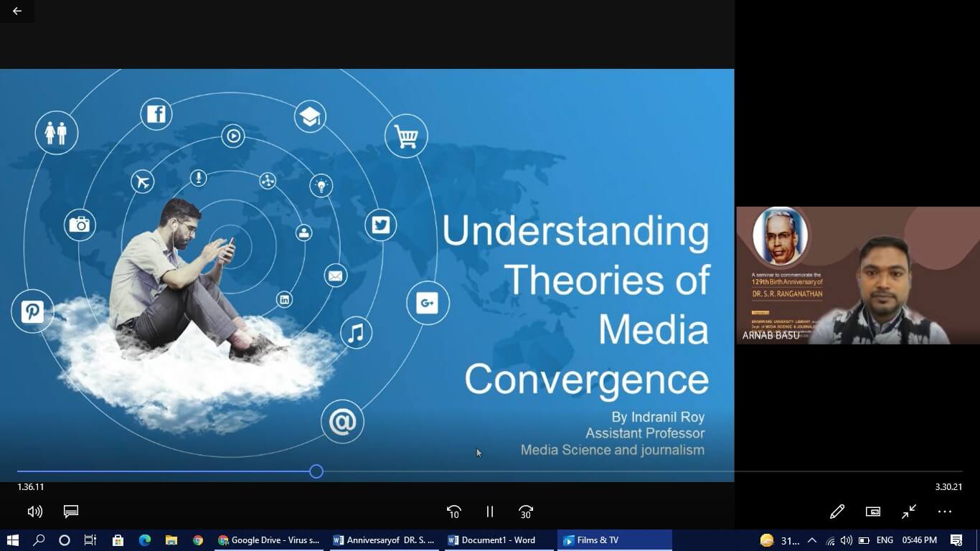980x551 pixels.
Task: Open the pencil edit tool
Action: 837,512
